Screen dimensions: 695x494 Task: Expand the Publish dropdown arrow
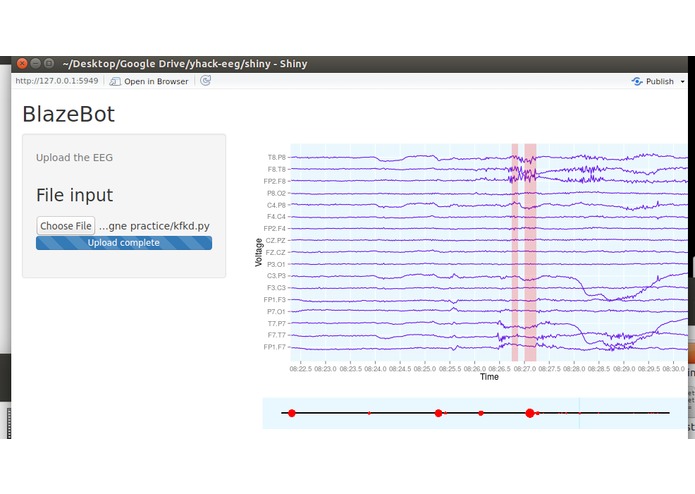(x=682, y=82)
